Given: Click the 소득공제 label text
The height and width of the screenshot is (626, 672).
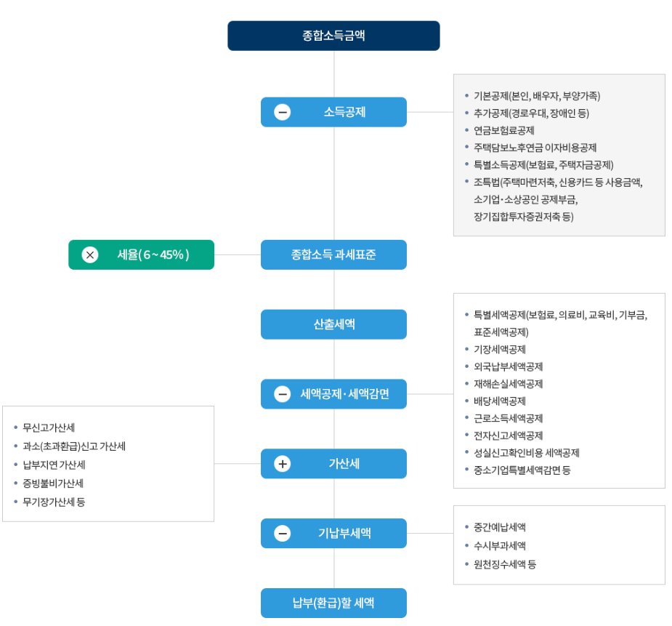Looking at the screenshot, I should [344, 113].
